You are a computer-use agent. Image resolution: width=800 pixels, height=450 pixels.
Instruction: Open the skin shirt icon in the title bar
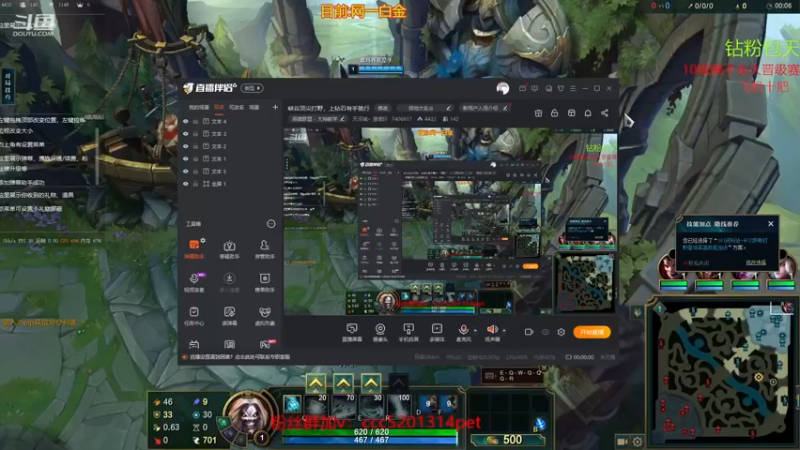coord(561,88)
